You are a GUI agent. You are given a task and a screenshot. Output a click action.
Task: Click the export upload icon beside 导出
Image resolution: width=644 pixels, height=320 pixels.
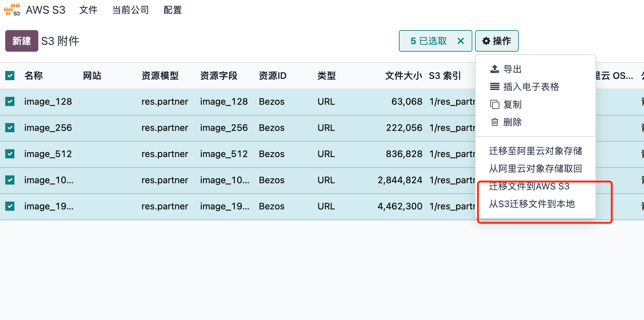tap(495, 69)
